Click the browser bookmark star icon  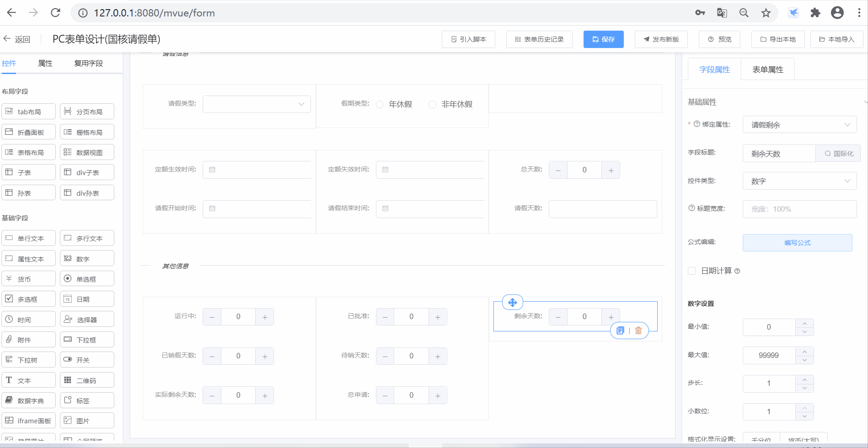tap(766, 13)
